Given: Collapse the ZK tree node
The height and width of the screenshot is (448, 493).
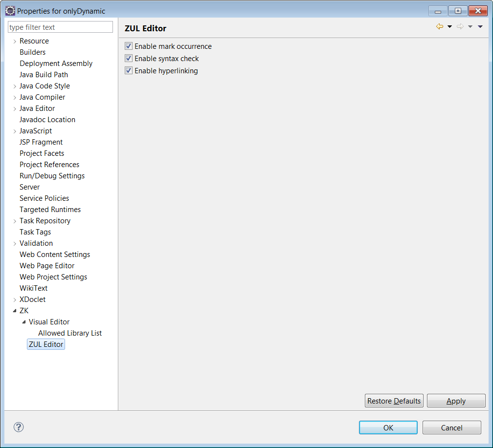Looking at the screenshot, I should tap(15, 311).
